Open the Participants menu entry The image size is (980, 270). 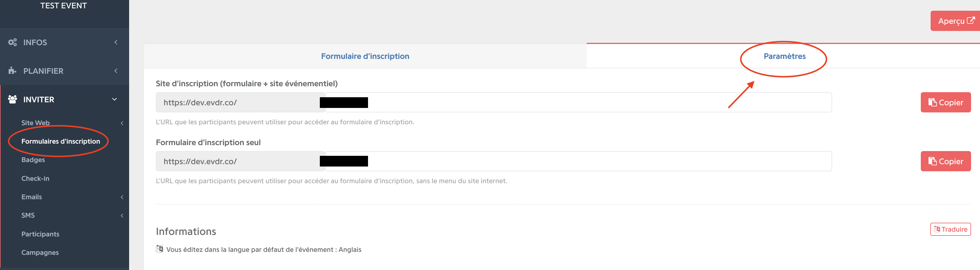(x=40, y=234)
